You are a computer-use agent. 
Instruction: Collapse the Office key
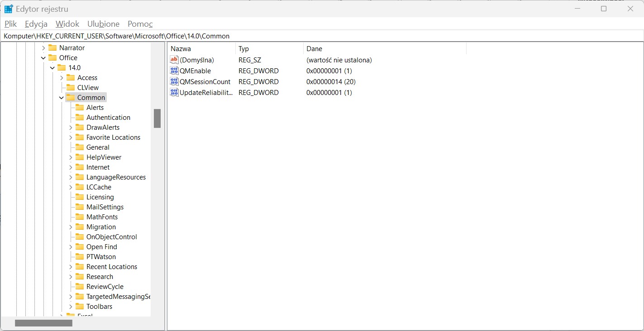43,58
